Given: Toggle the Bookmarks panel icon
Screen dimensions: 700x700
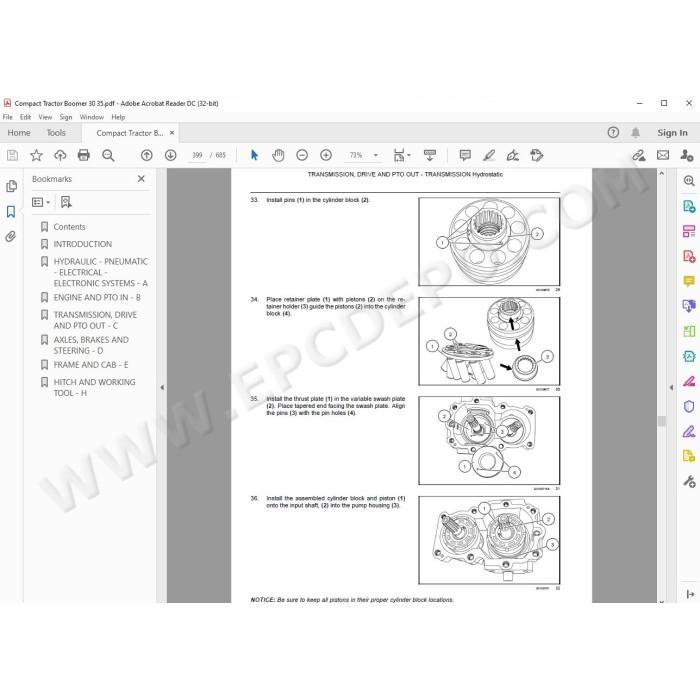Looking at the screenshot, I should [11, 212].
